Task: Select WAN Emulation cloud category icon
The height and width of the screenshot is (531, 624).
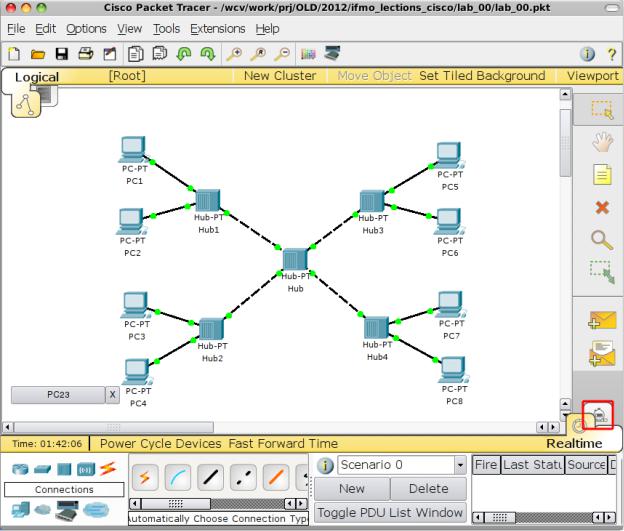Action: coord(43,510)
